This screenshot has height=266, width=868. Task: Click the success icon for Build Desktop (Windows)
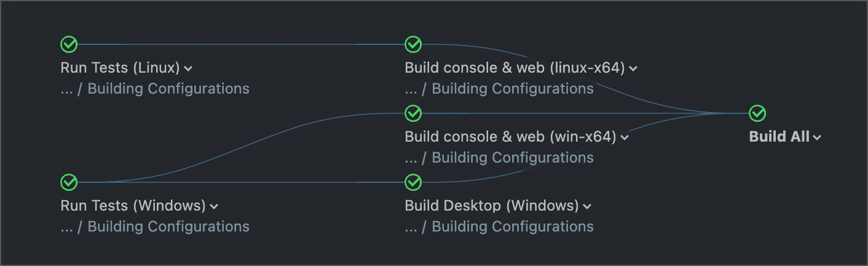point(413,182)
